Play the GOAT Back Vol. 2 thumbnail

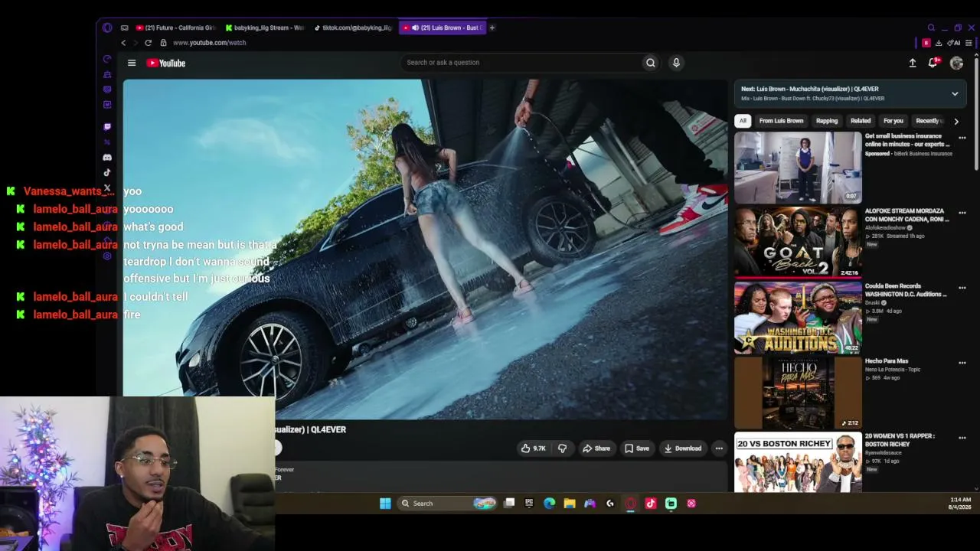pos(798,242)
